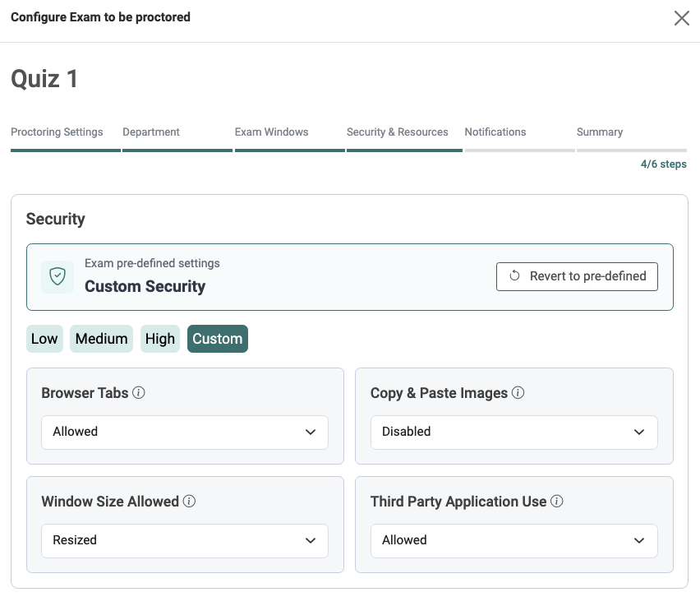
Task: Close the Configure Exam dialog
Action: pyautogui.click(x=682, y=18)
